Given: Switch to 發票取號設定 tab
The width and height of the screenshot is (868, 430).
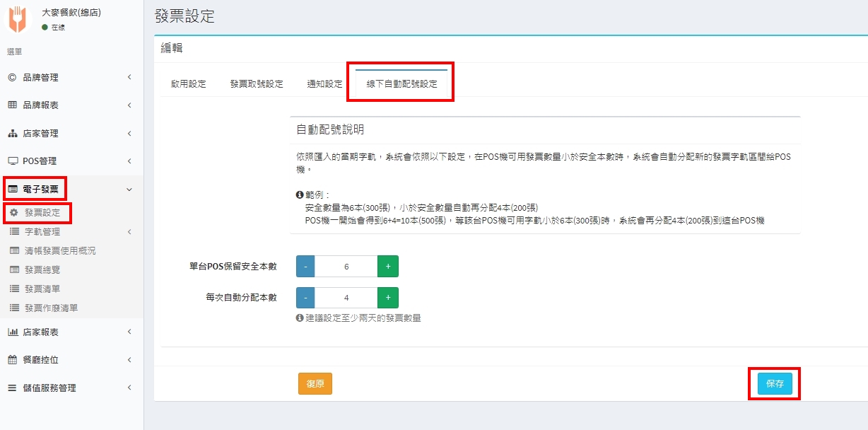Looking at the screenshot, I should (x=257, y=84).
